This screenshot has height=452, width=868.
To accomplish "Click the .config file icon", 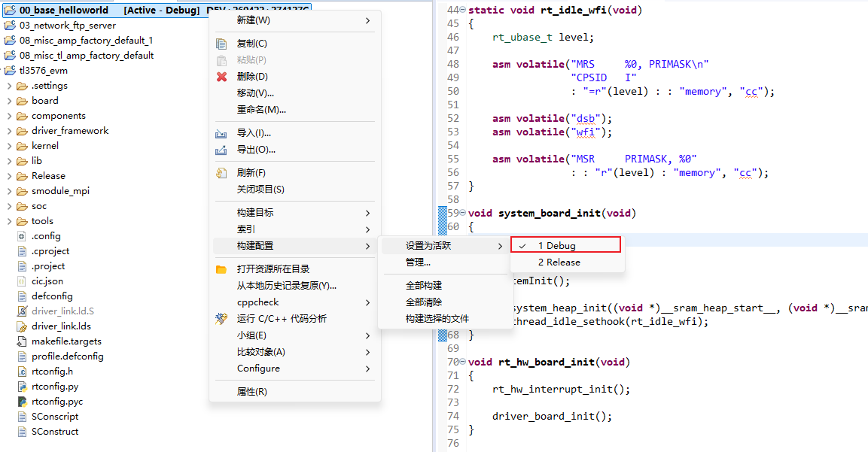I will [x=22, y=236].
